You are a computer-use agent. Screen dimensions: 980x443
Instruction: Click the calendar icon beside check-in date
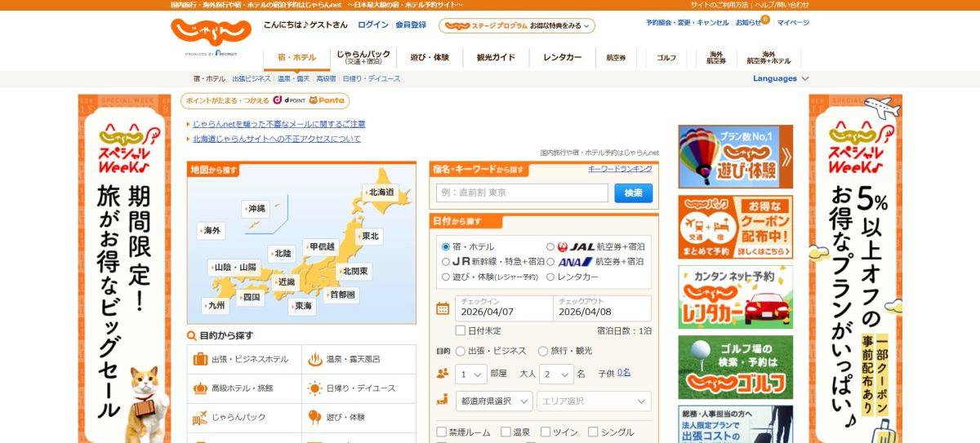443,308
